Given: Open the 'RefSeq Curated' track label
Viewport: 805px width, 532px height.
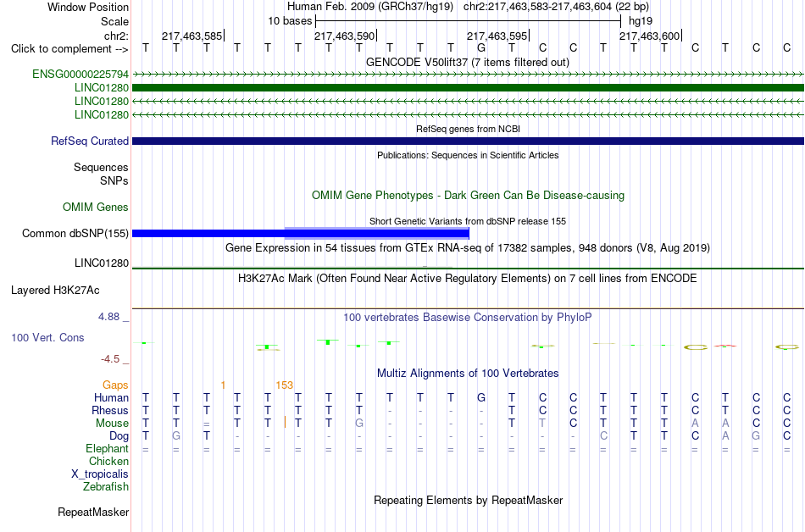Looking at the screenshot, I should coord(89,141).
